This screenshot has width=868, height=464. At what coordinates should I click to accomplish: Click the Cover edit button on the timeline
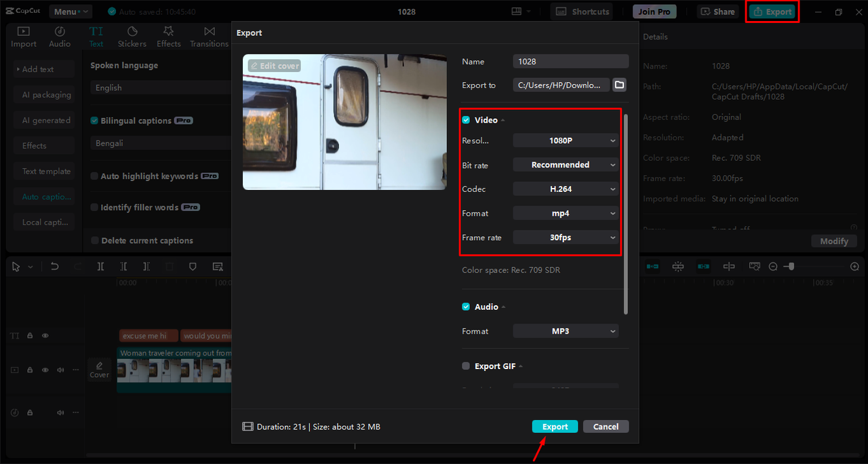pyautogui.click(x=100, y=370)
